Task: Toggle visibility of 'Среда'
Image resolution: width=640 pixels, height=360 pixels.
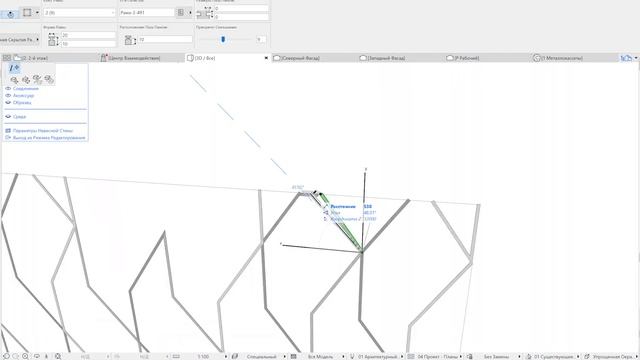Action: pyautogui.click(x=8, y=116)
